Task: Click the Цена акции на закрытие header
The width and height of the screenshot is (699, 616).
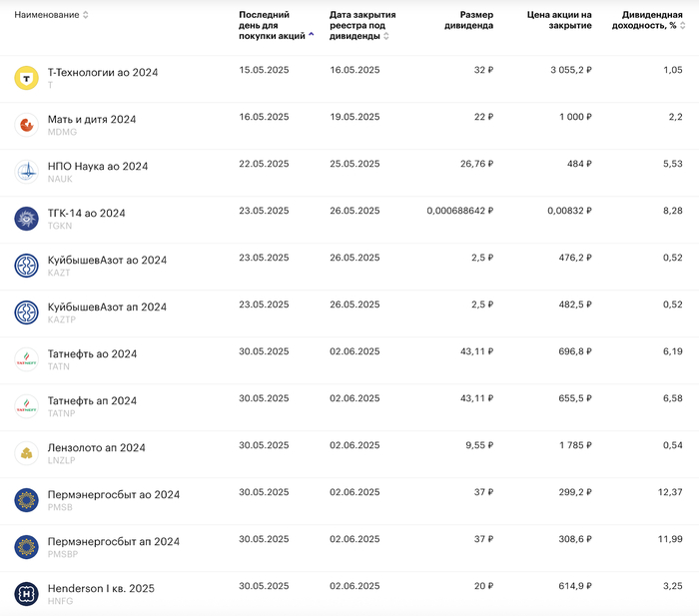Action: tap(559, 20)
